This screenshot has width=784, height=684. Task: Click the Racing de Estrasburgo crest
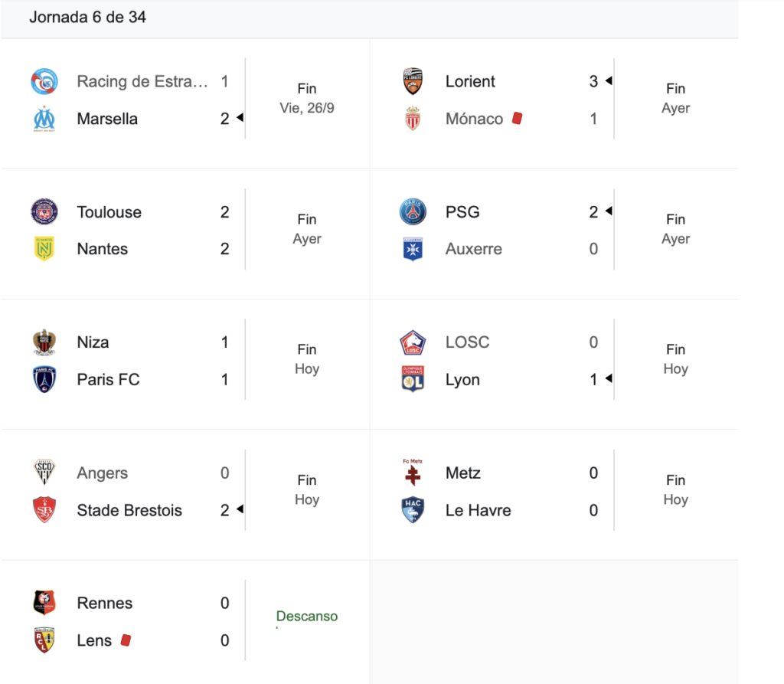(x=44, y=81)
